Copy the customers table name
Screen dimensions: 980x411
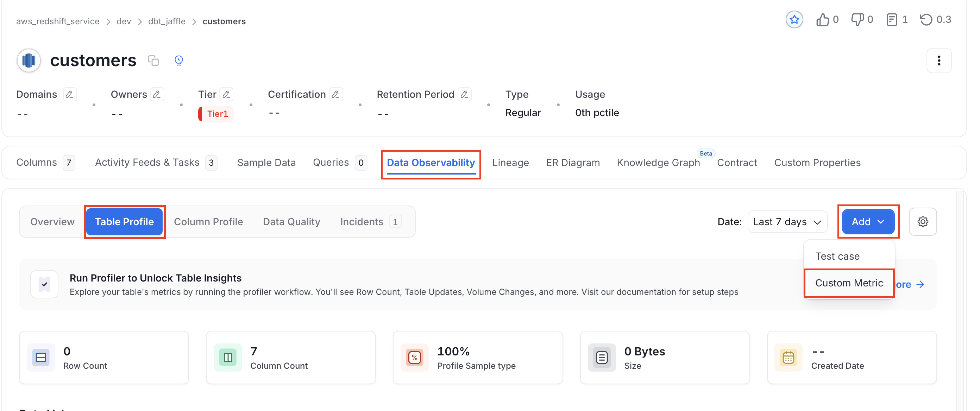click(x=153, y=61)
